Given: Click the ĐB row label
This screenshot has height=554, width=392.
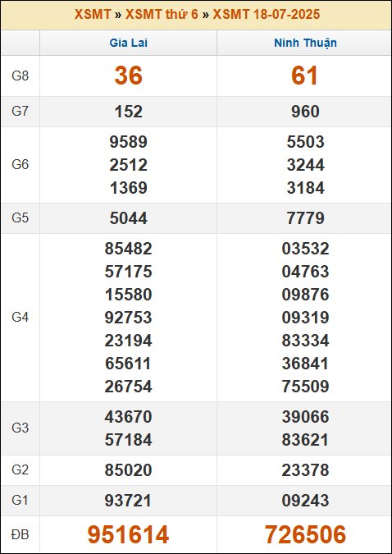Looking at the screenshot, I should click(x=20, y=534).
